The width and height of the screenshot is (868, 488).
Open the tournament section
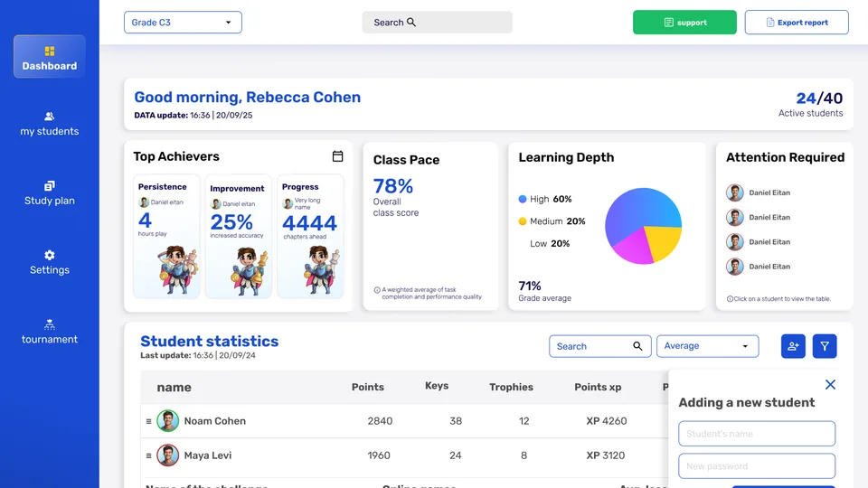tap(49, 332)
